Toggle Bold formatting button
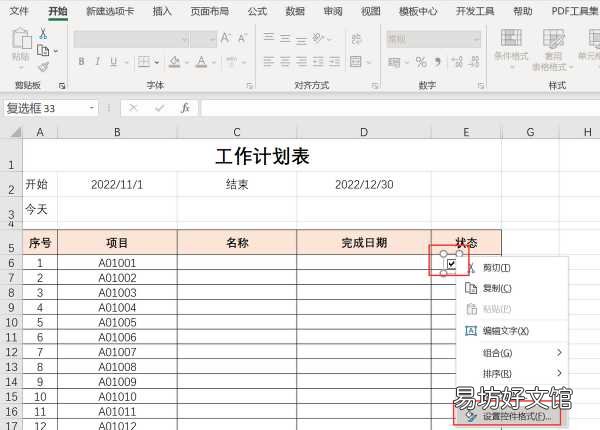 (81, 61)
